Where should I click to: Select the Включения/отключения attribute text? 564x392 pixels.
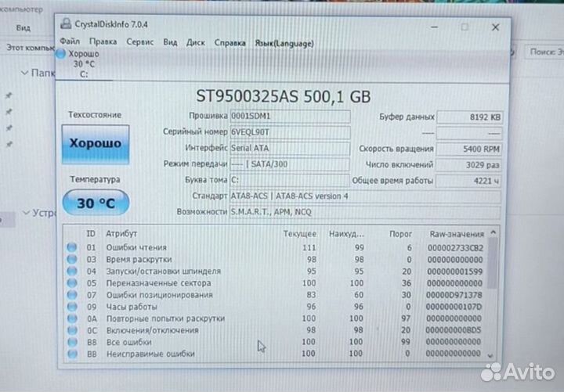(153, 330)
